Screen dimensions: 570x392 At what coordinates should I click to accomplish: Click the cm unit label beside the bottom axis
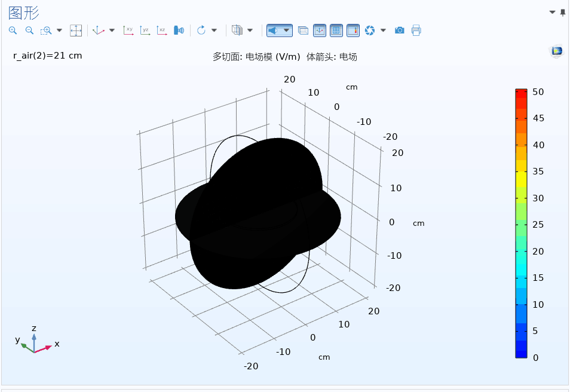[x=324, y=357]
